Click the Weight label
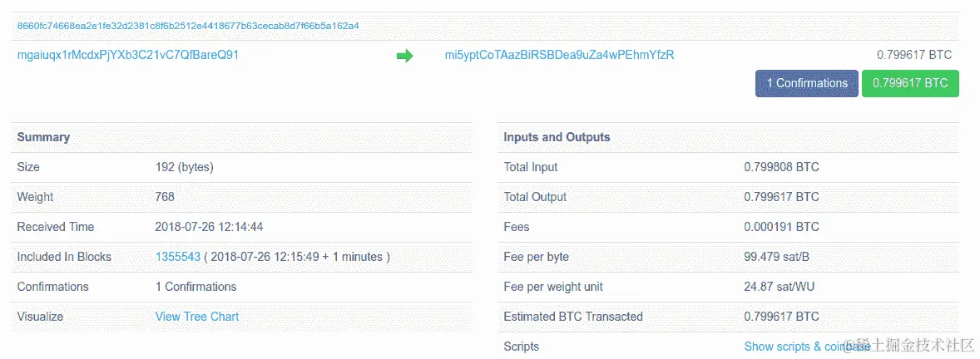Image resolution: width=980 pixels, height=359 pixels. 35,197
